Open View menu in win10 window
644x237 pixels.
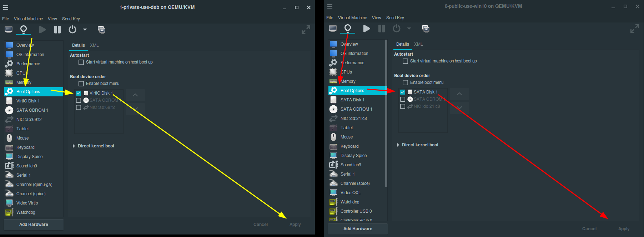(x=377, y=18)
